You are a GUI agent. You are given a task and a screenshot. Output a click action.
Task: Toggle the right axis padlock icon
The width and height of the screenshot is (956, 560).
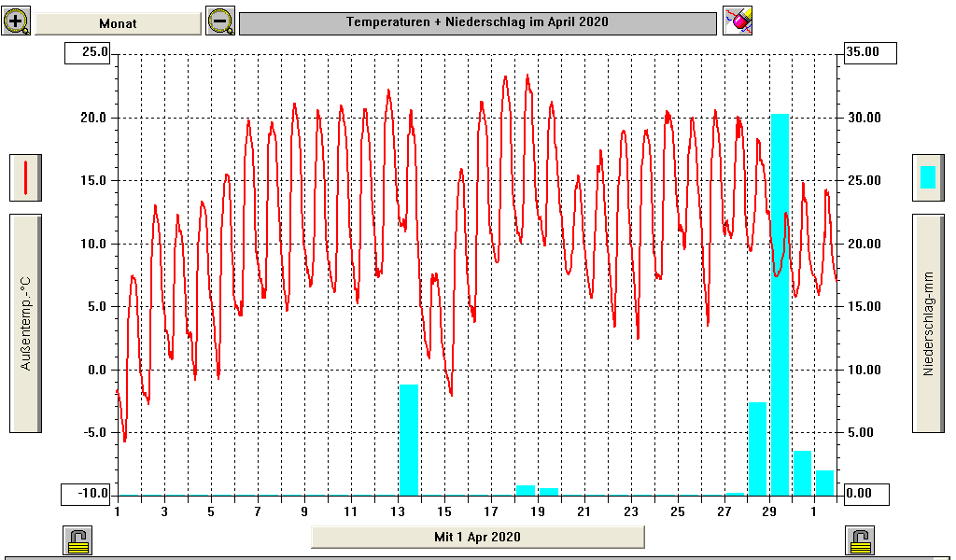859,539
